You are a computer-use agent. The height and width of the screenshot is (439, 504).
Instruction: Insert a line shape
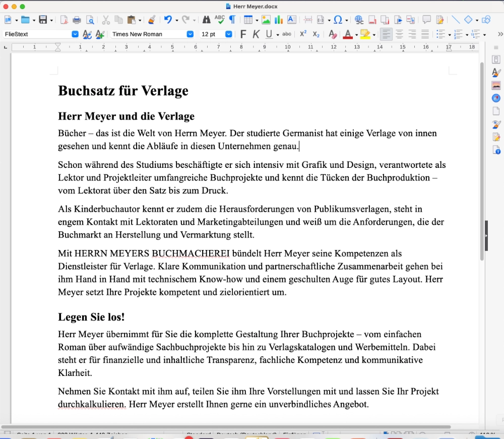(456, 20)
